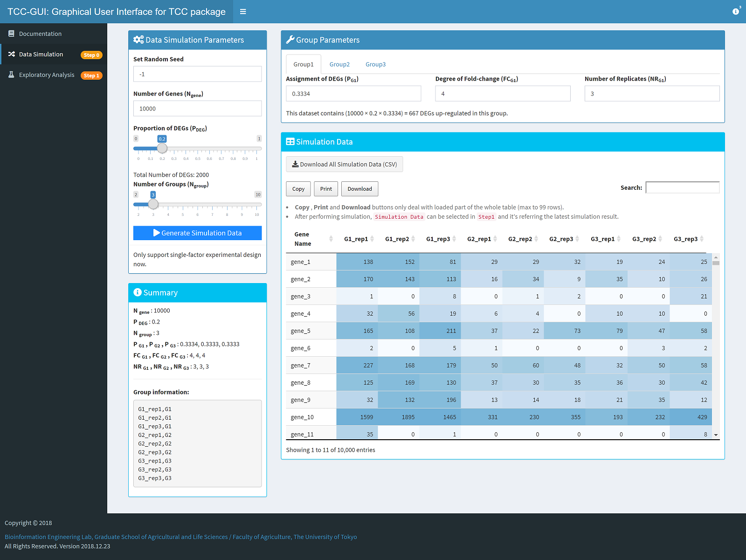
Task: Focus the Set Random Seed input field
Action: tap(197, 74)
